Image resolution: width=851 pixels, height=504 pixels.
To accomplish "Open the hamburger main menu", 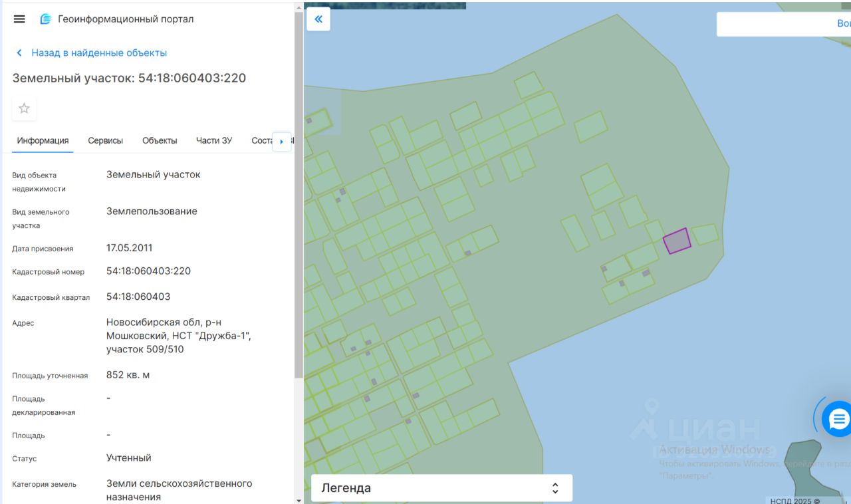I will tap(19, 19).
